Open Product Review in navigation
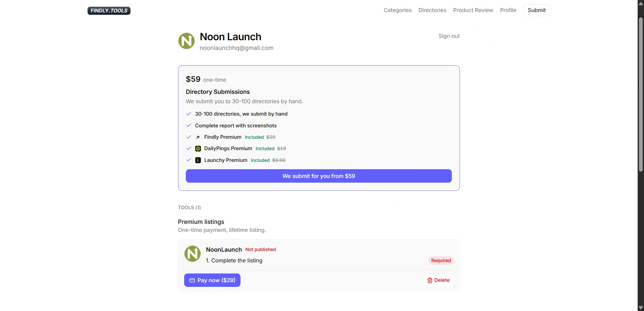Screen dimensions: 644x311 point(473,10)
